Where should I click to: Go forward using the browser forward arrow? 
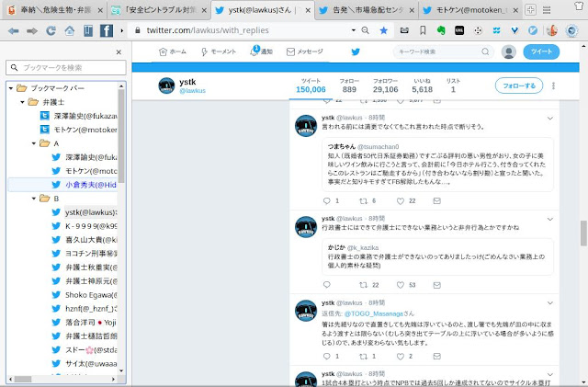pyautogui.click(x=32, y=31)
